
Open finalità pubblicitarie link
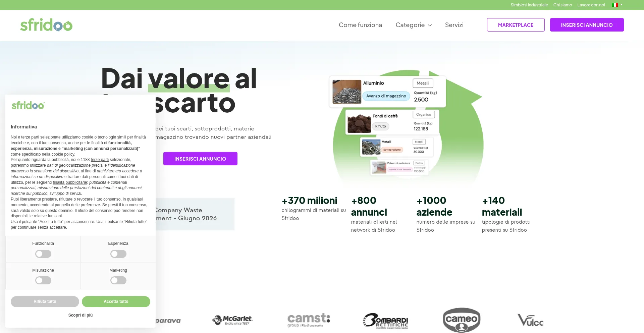tap(70, 182)
